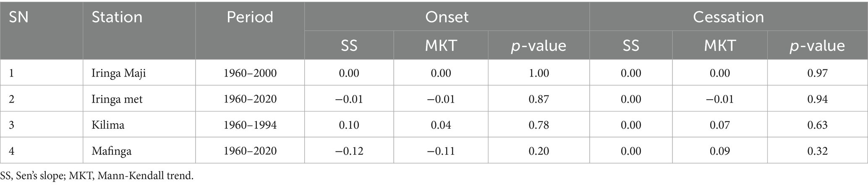Image resolution: width=868 pixels, height=185 pixels.
Task: Click the 1960–1994 period cell
Action: pyautogui.click(x=250, y=125)
